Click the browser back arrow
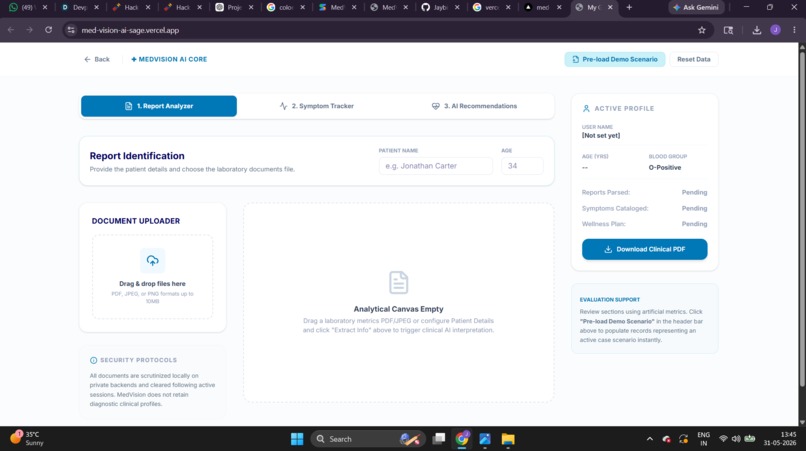 coord(11,30)
